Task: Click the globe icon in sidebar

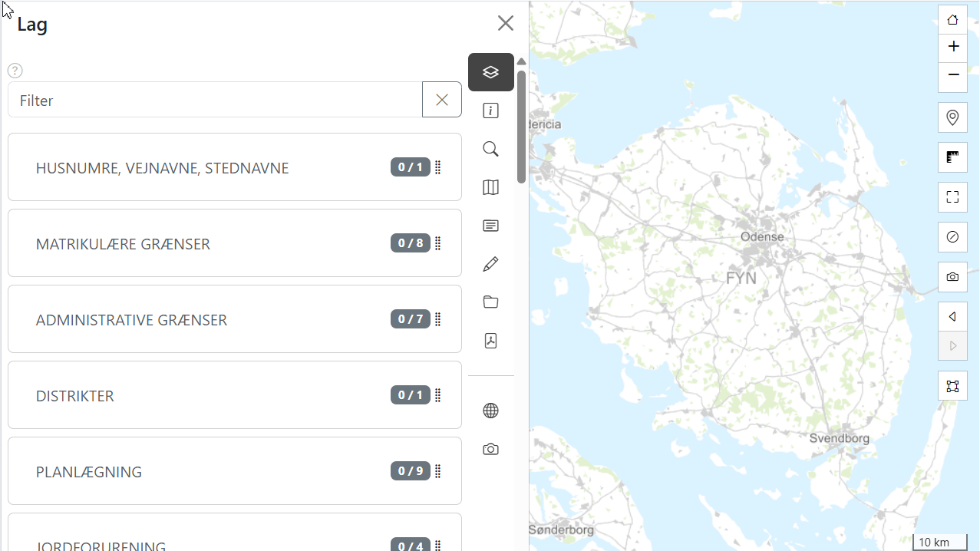Action: click(x=491, y=411)
